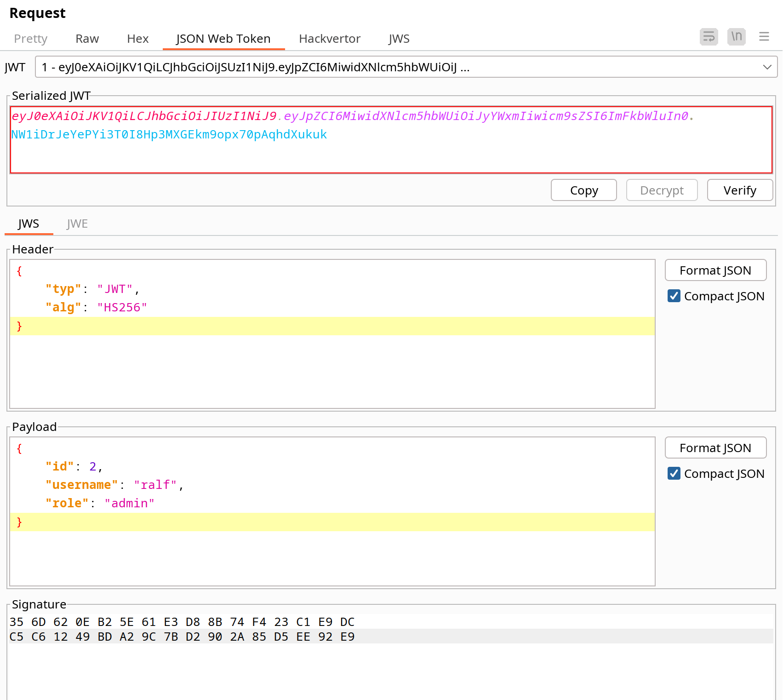
Task: Click Format JSON for the Payload
Action: (x=715, y=448)
